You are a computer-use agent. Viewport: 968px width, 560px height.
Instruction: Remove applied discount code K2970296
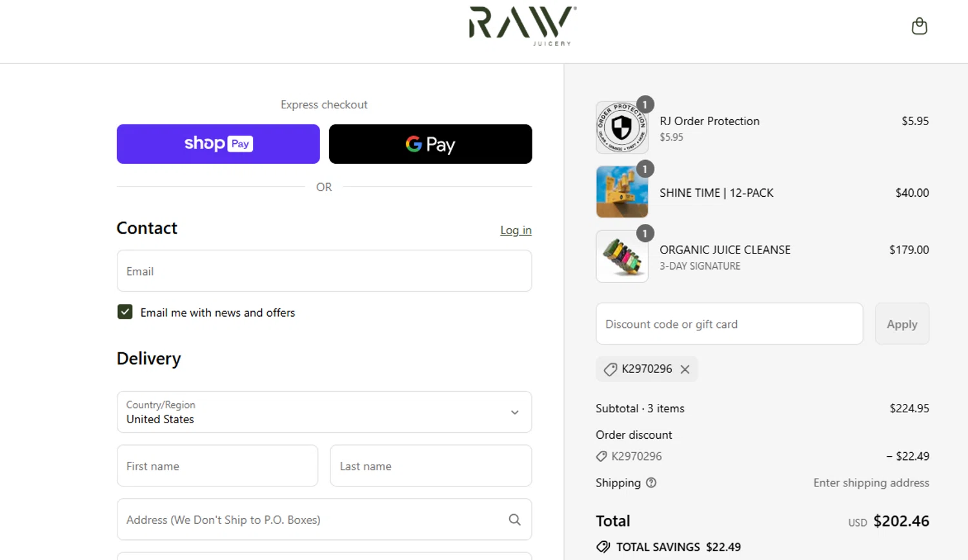pyautogui.click(x=685, y=369)
